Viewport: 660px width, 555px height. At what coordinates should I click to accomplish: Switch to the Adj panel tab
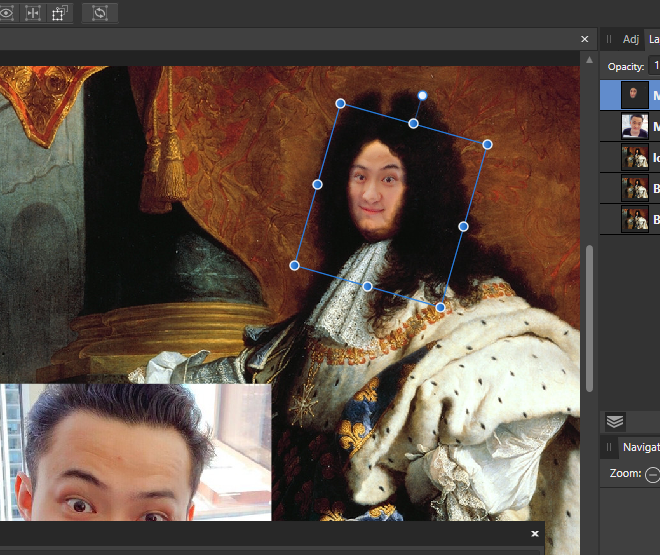(x=631, y=39)
